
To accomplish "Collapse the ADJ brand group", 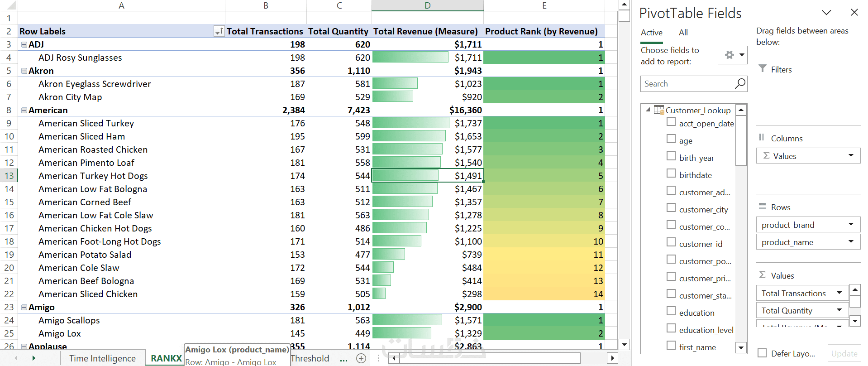I will [x=24, y=44].
